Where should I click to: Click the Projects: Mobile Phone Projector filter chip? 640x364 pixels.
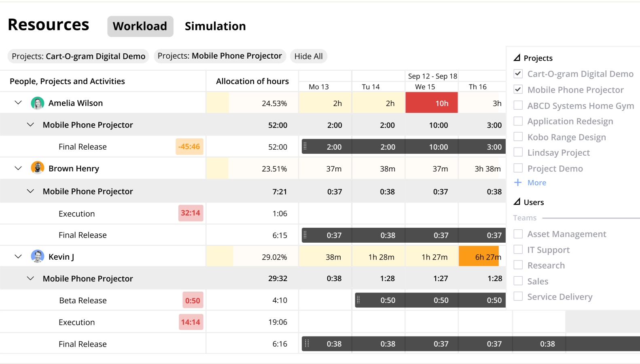[220, 56]
